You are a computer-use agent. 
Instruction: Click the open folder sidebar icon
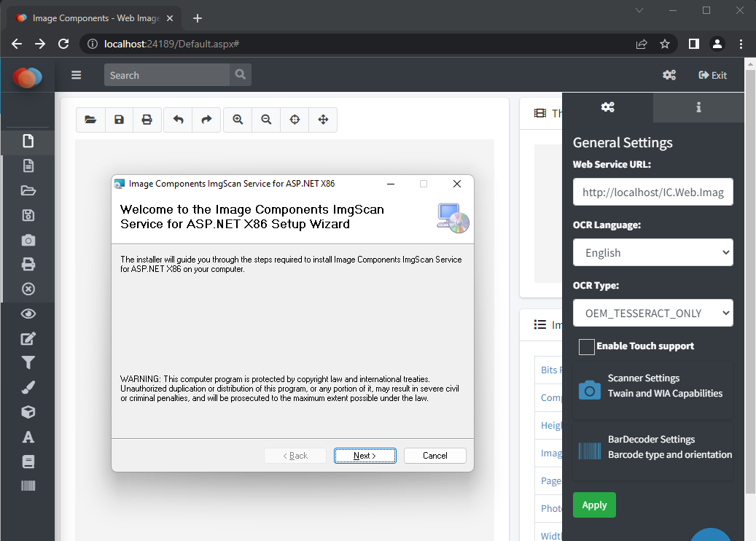click(28, 190)
